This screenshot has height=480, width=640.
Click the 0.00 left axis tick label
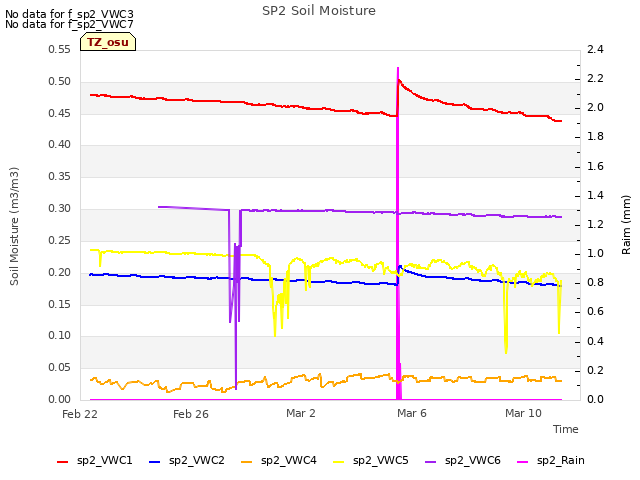[60, 399]
